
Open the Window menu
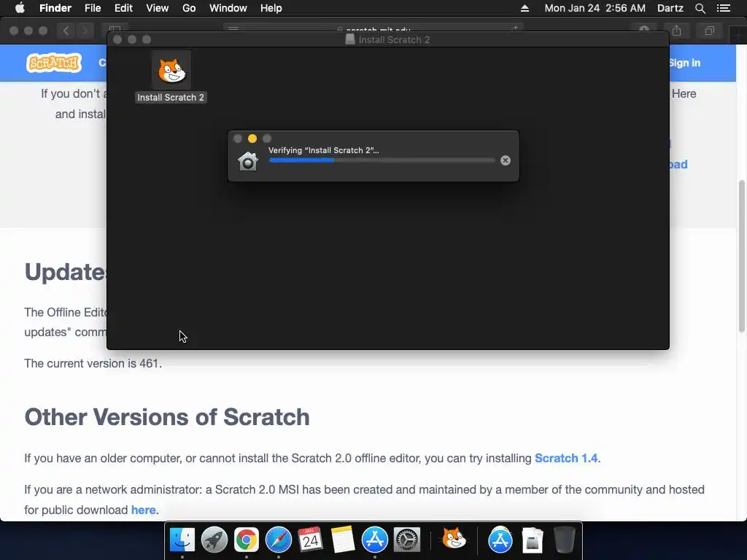tap(228, 8)
